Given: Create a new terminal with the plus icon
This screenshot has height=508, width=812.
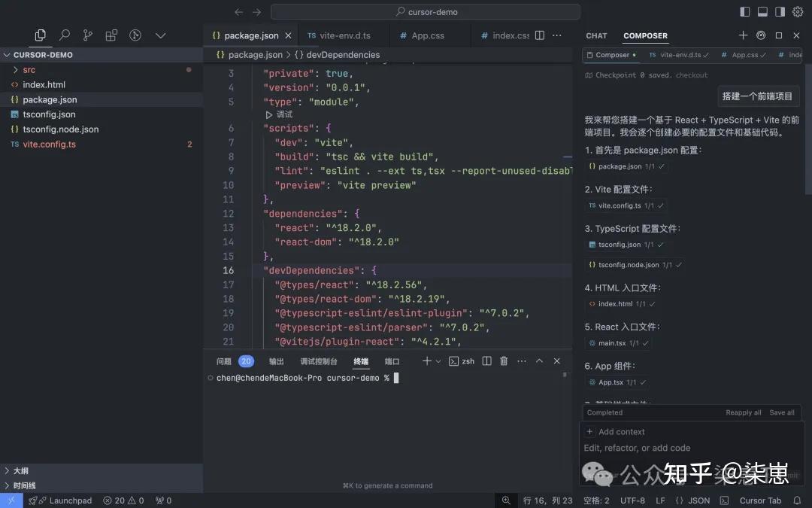Looking at the screenshot, I should (427, 360).
